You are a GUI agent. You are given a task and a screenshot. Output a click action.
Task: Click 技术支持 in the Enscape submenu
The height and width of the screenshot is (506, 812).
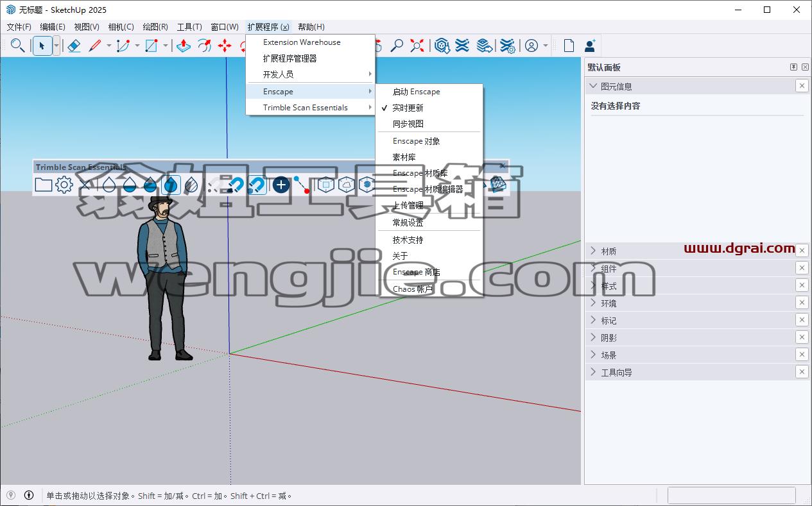(x=429, y=240)
